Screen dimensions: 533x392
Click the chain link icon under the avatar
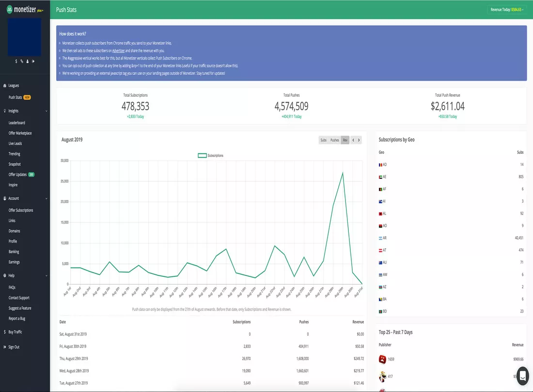point(22,61)
